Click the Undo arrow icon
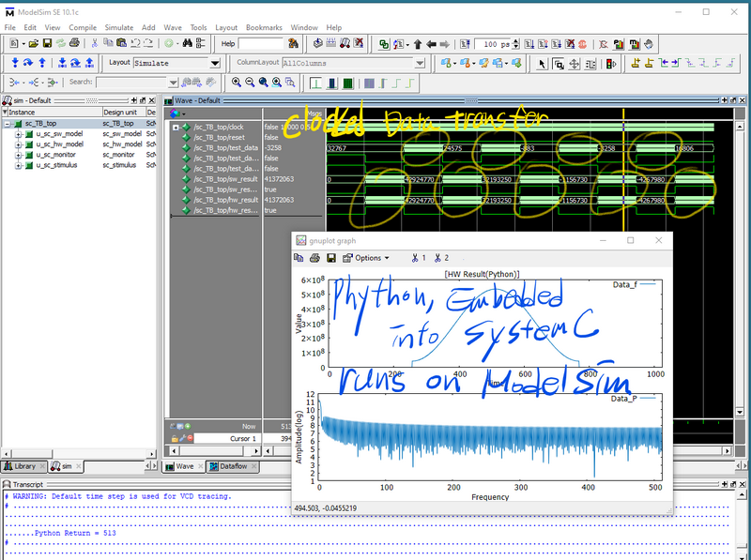This screenshot has height=560, width=751. click(x=135, y=43)
